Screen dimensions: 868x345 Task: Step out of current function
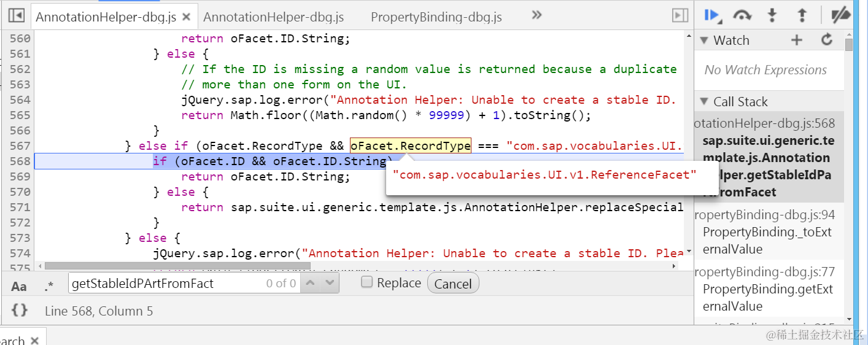(x=802, y=15)
